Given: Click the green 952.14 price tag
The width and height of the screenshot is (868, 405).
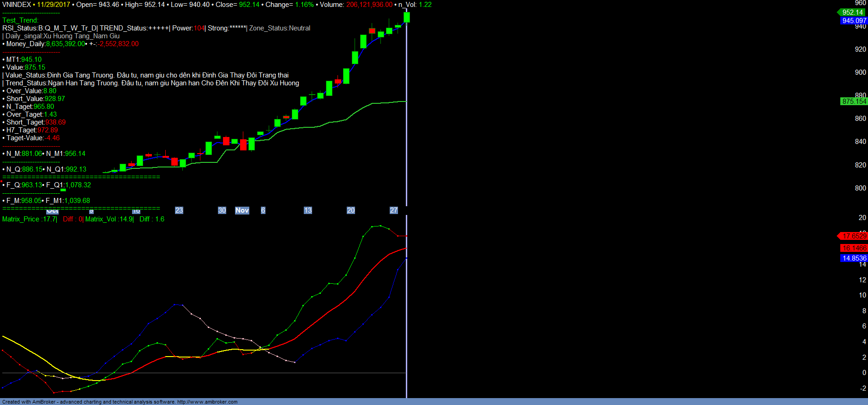Looking at the screenshot, I should (852, 12).
